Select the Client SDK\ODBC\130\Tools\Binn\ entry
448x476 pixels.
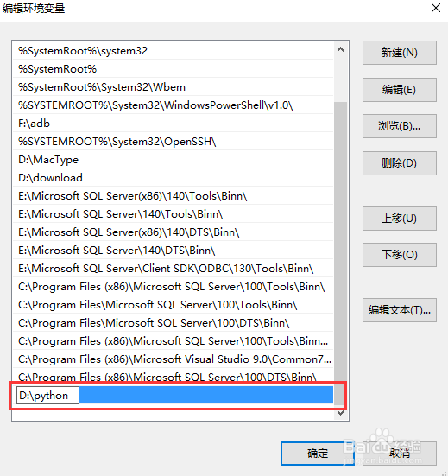tap(173, 269)
